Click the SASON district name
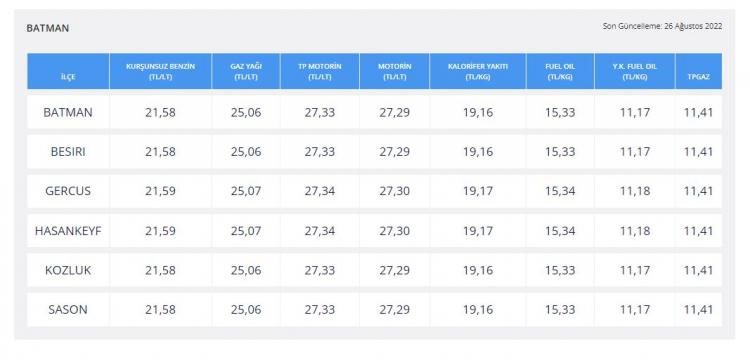The width and height of the screenshot is (750, 360). click(x=68, y=309)
